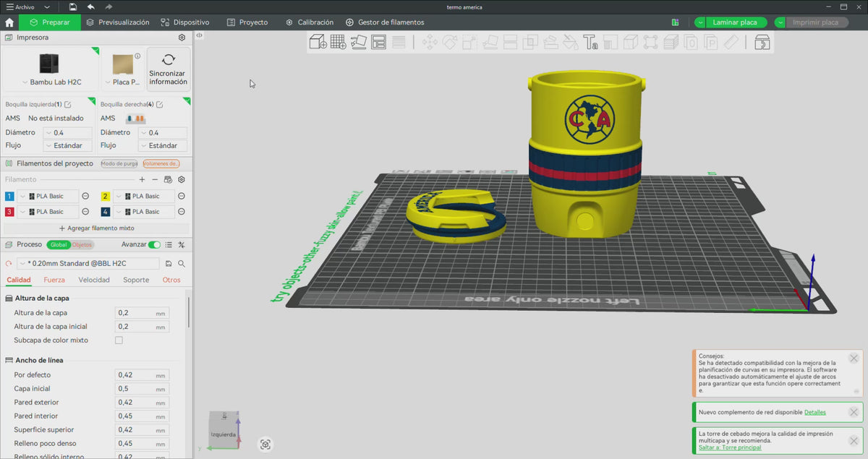The height and width of the screenshot is (459, 868).
Task: Remove a filament with the minus icon
Action: pyautogui.click(x=155, y=179)
